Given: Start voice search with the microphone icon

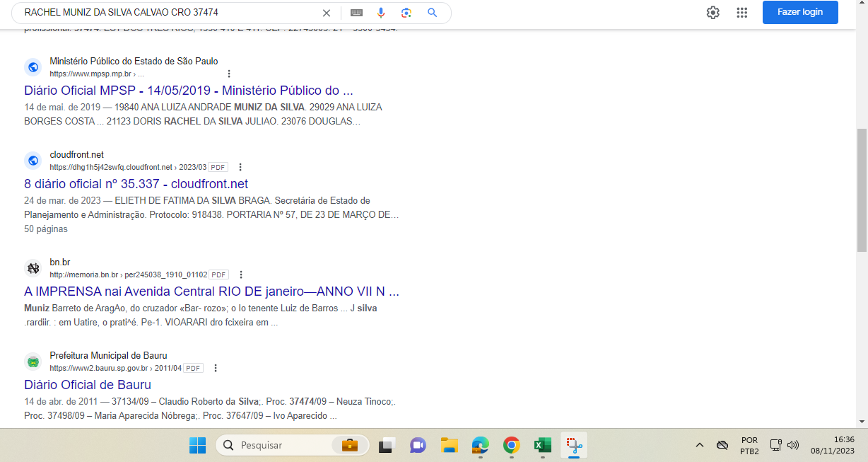Looking at the screenshot, I should point(381,13).
